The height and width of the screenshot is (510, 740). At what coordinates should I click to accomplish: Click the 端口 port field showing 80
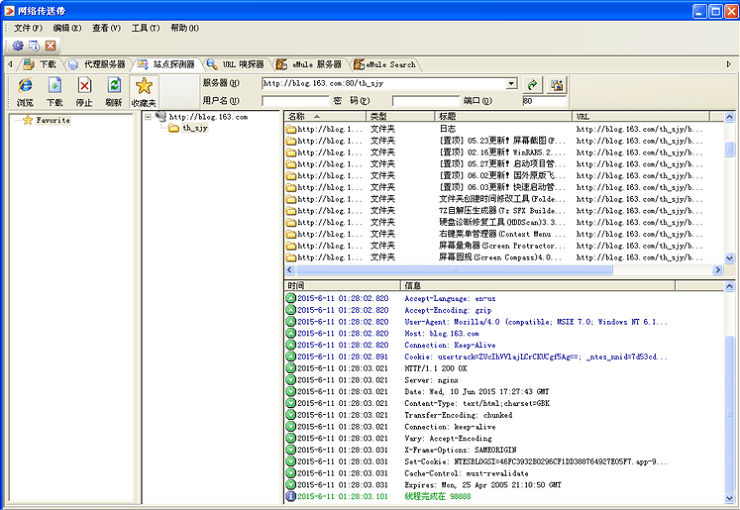coord(544,101)
